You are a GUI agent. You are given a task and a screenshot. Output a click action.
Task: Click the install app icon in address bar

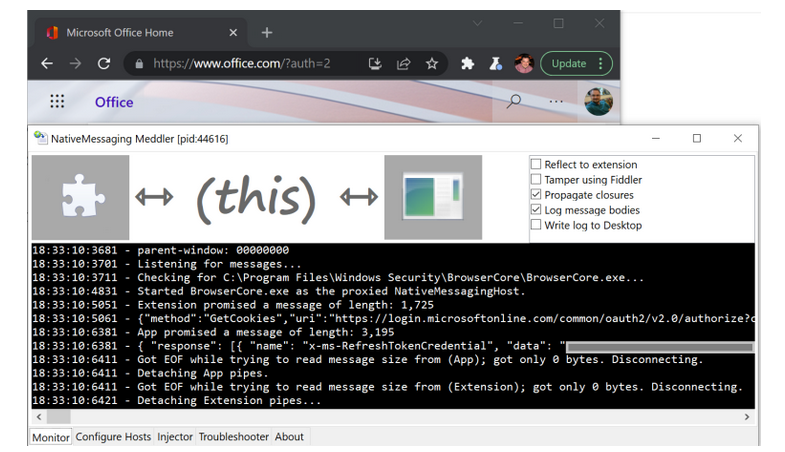(375, 64)
